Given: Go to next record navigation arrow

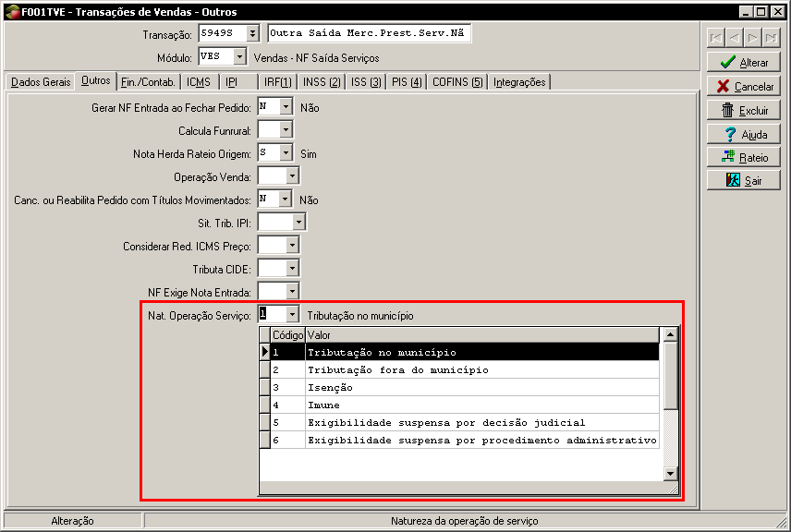Looking at the screenshot, I should tap(753, 38).
